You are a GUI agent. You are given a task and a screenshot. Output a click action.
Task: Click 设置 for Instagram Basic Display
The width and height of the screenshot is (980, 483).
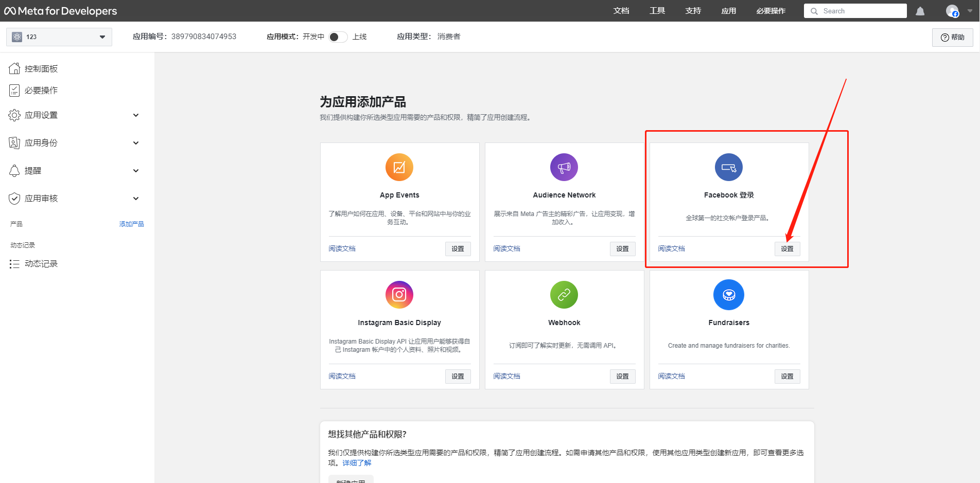(458, 377)
